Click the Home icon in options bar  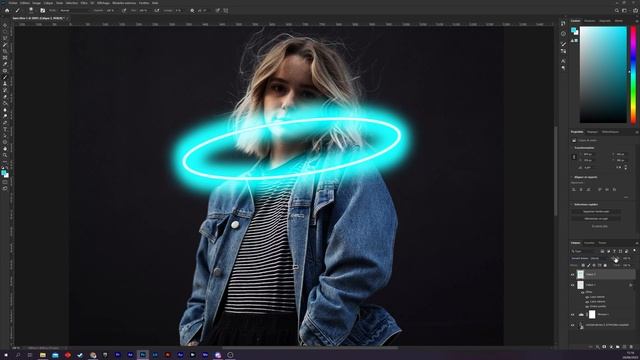(x=7, y=11)
